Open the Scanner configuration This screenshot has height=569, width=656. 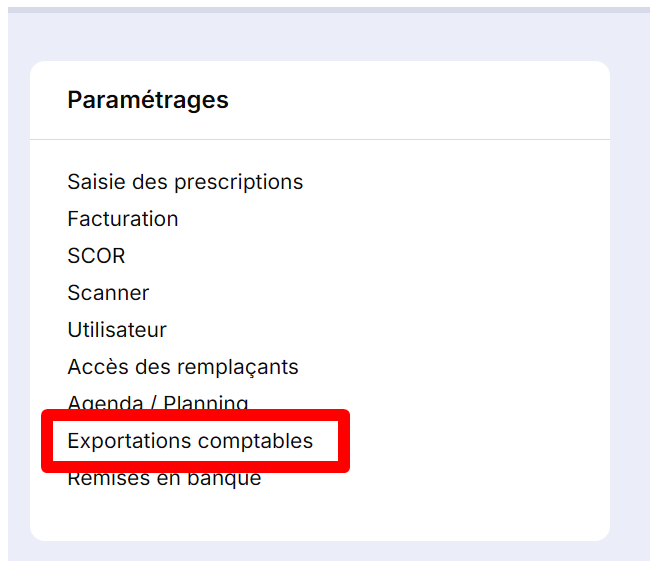(108, 293)
